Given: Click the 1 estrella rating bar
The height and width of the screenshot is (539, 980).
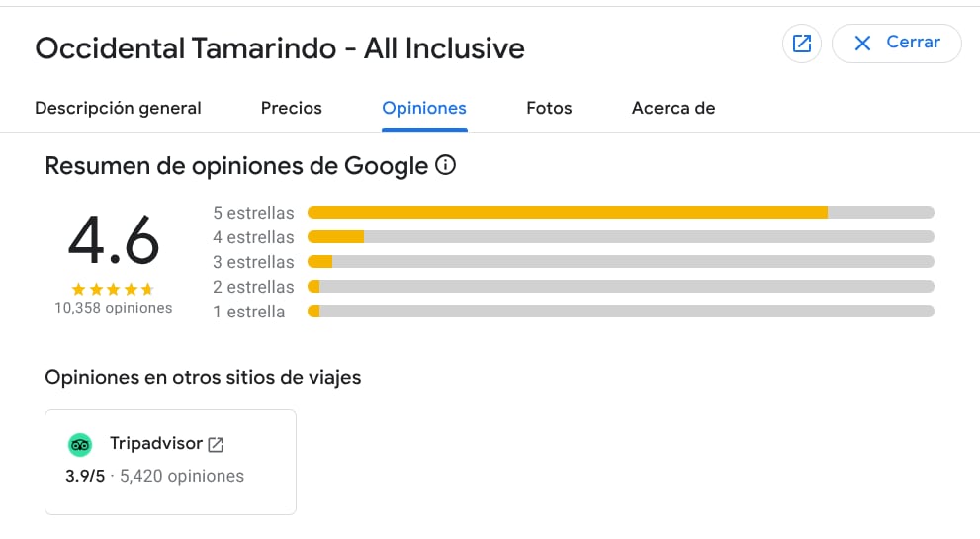Looking at the screenshot, I should [620, 312].
